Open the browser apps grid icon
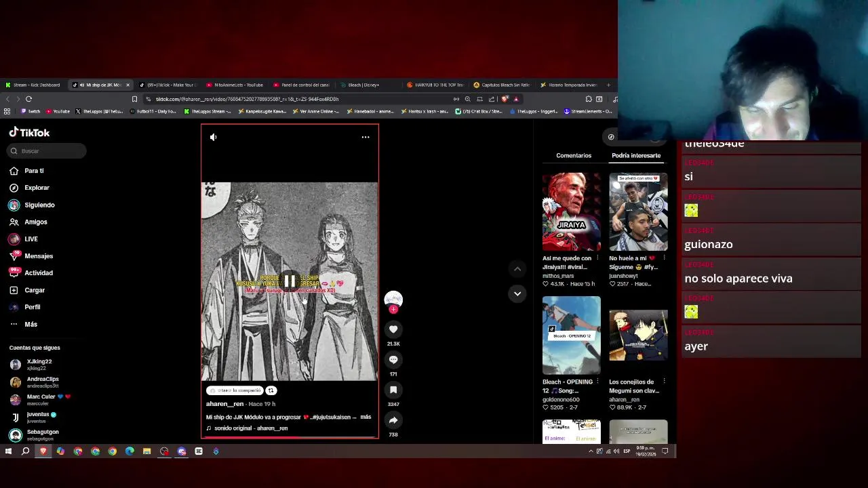The height and width of the screenshot is (488, 868). coord(7,111)
